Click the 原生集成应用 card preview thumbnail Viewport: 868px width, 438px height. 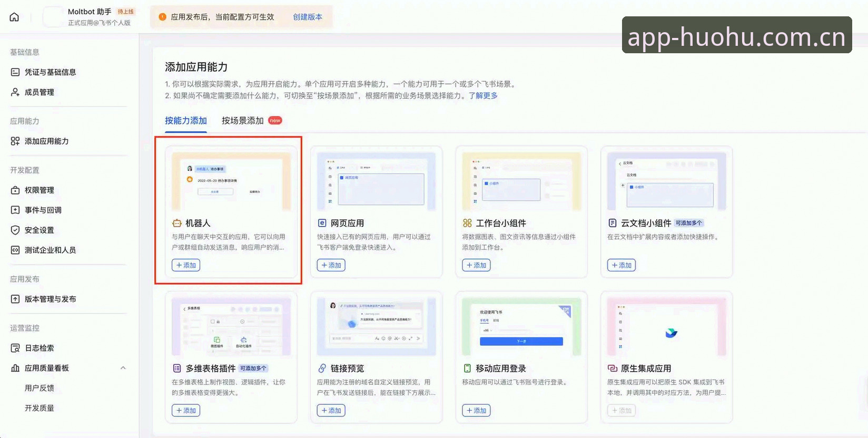tap(667, 327)
